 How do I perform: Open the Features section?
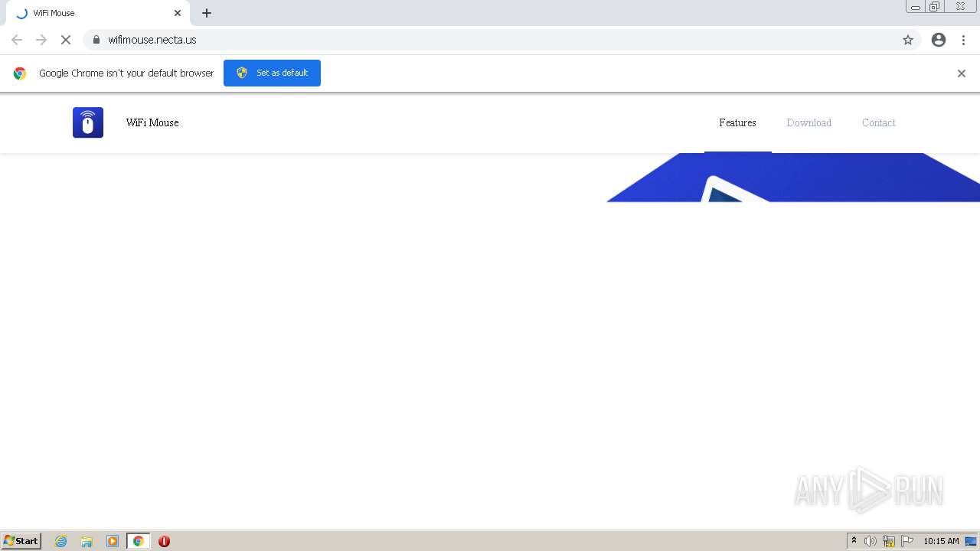point(737,122)
